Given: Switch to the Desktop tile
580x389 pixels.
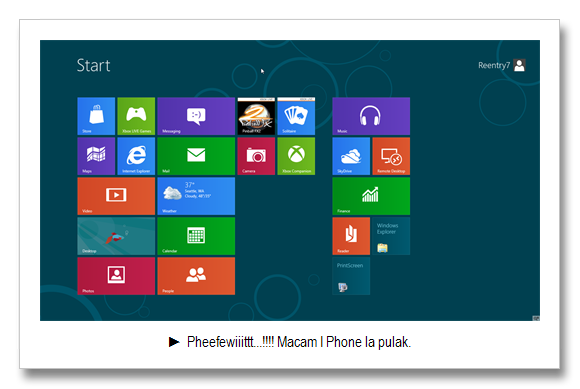Looking at the screenshot, I should pyautogui.click(x=116, y=236).
